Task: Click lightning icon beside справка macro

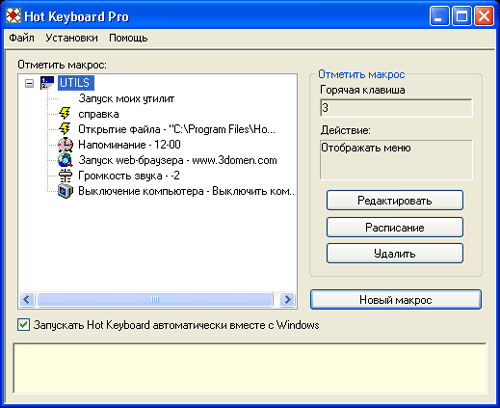Action: [65, 114]
